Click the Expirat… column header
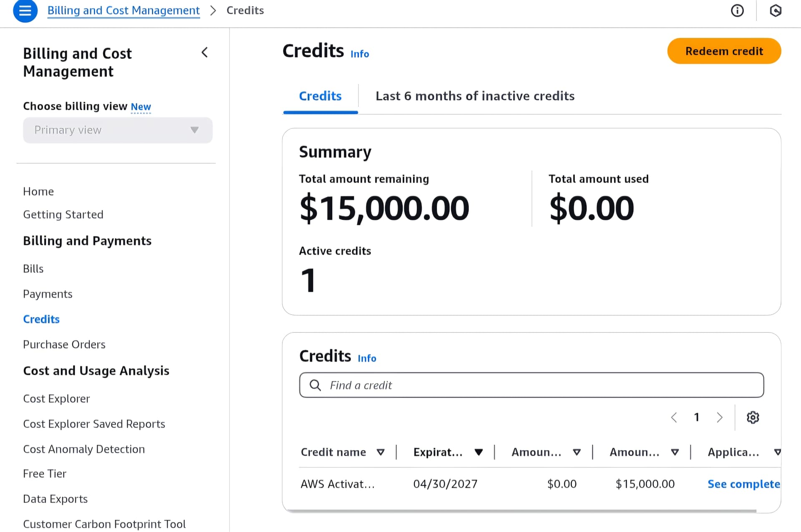 coord(438,452)
